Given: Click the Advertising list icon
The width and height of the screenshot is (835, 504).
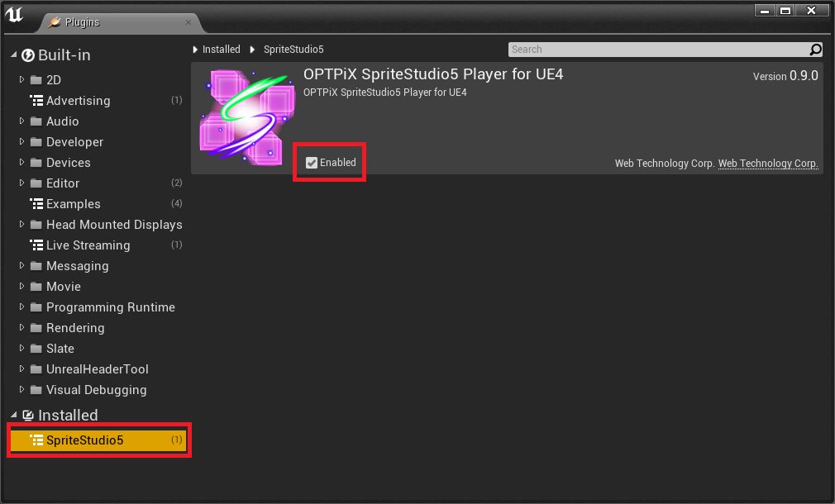Looking at the screenshot, I should click(x=36, y=100).
